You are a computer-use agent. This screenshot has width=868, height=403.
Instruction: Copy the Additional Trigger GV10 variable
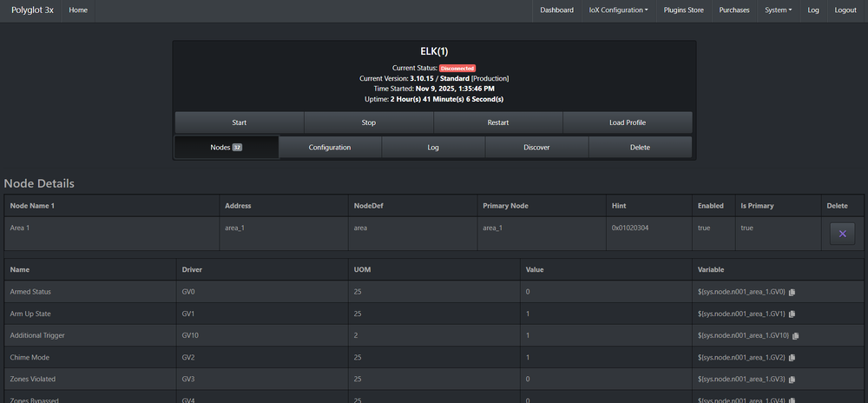coord(795,335)
